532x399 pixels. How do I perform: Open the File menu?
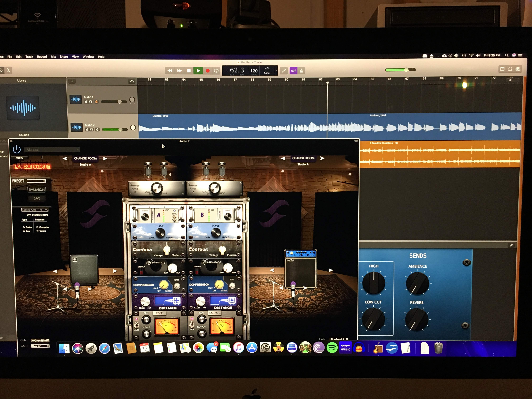10,57
